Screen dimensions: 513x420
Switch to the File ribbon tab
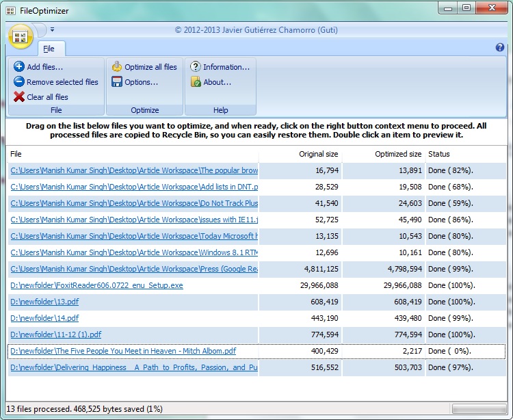(49, 49)
